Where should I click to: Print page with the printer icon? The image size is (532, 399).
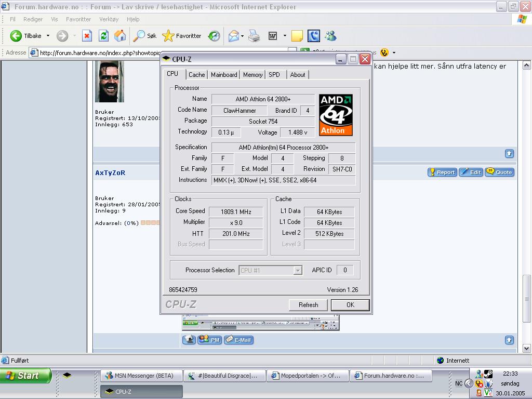[254, 36]
